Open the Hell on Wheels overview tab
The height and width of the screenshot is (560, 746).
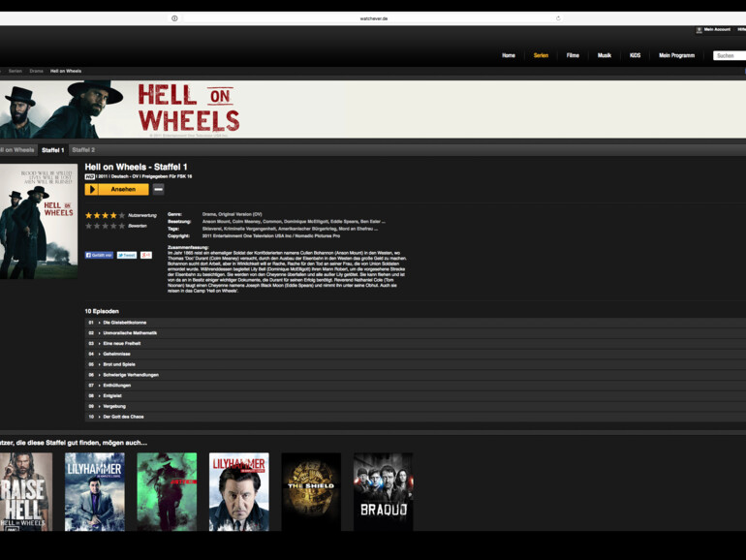(x=17, y=150)
